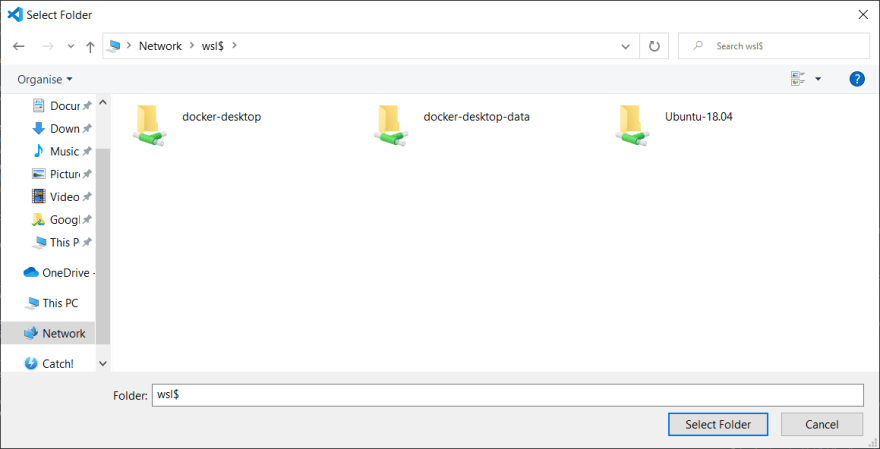This screenshot has width=880, height=449.
Task: Go up one level with the up arrow
Action: pos(90,47)
